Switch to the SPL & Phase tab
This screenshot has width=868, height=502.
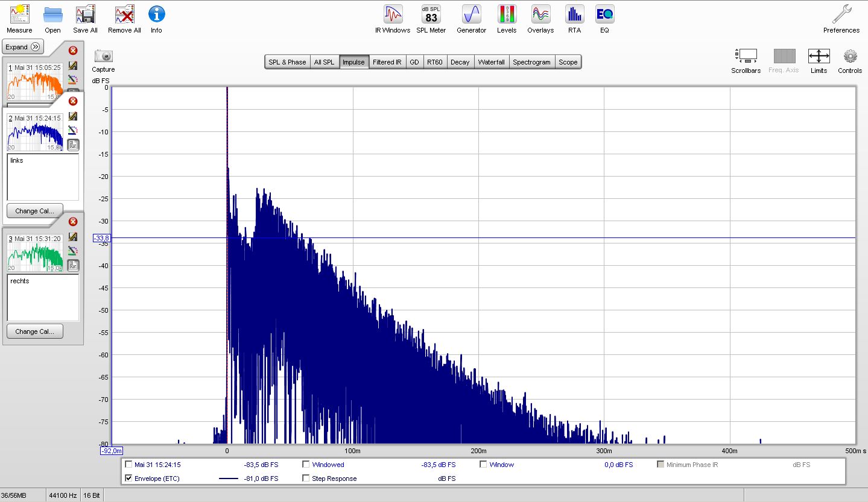tap(287, 62)
